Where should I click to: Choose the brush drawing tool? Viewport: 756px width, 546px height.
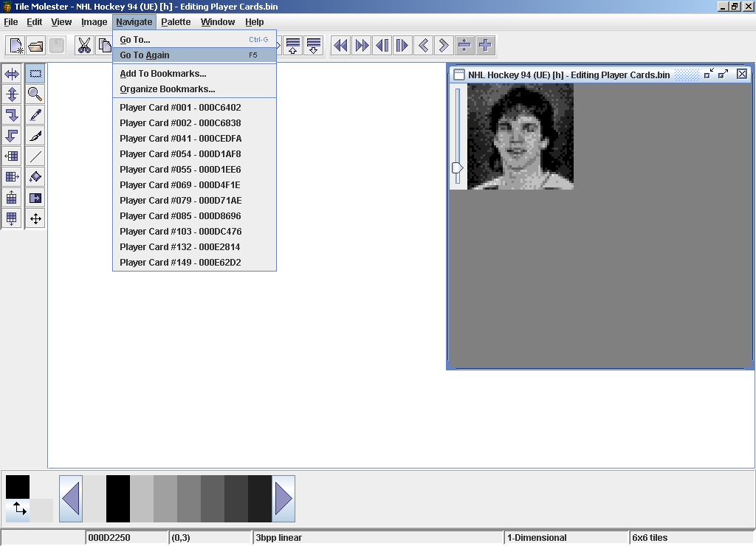pos(35,136)
